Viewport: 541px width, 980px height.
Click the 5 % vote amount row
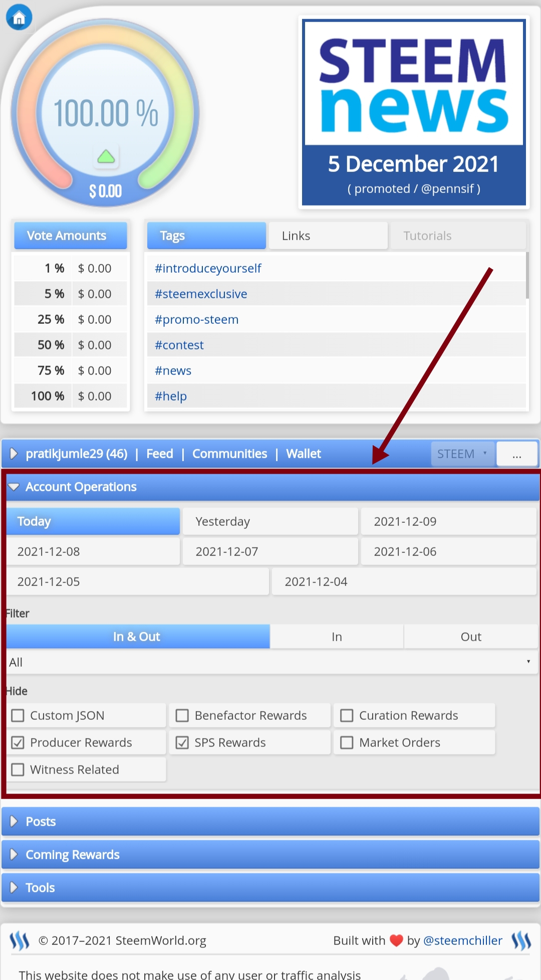pos(71,294)
